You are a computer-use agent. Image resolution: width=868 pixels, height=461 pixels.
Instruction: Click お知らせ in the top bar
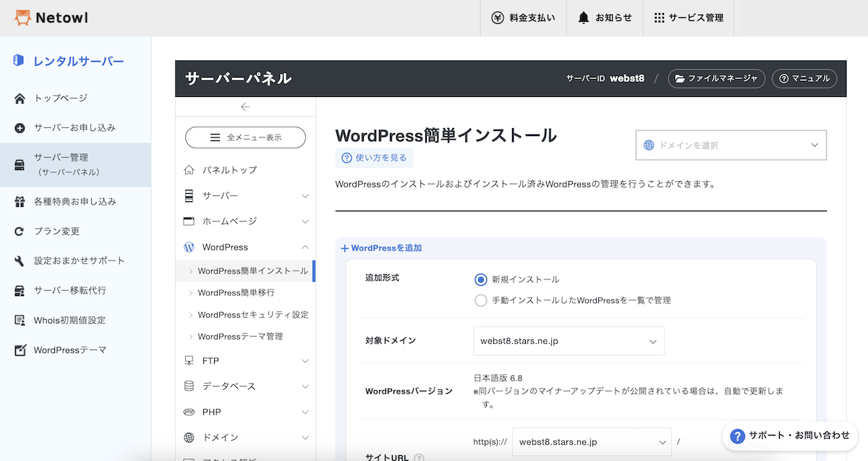click(605, 18)
